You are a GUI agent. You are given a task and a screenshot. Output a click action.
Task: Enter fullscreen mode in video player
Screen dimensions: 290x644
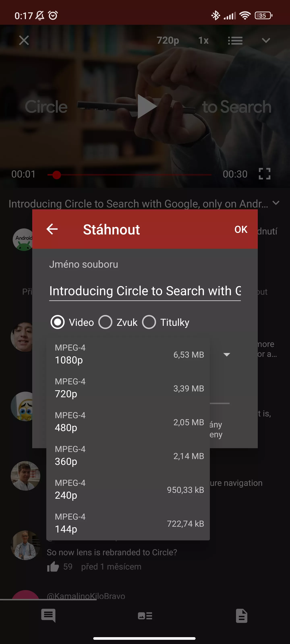(264, 174)
